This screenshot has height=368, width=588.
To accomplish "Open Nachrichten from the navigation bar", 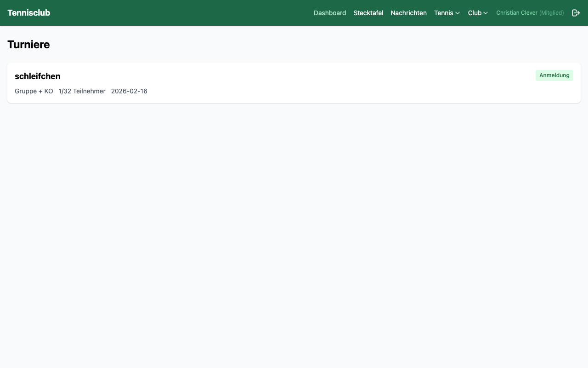I will (408, 13).
